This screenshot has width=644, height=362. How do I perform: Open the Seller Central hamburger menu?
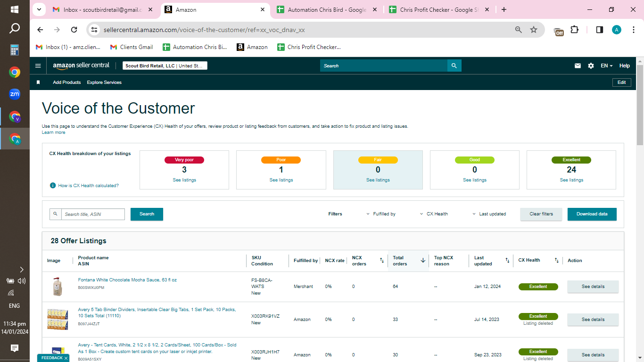[x=38, y=66]
